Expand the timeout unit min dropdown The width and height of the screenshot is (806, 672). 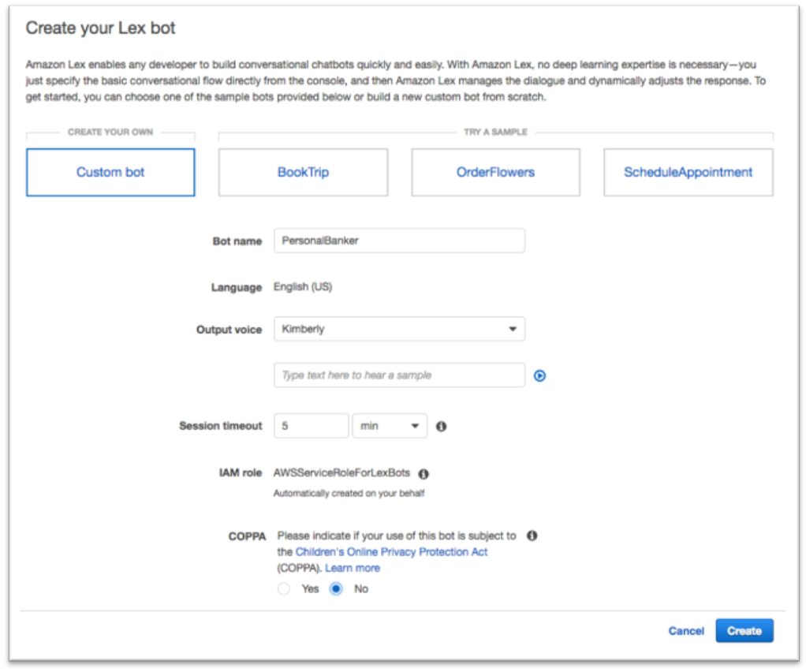[x=390, y=426]
